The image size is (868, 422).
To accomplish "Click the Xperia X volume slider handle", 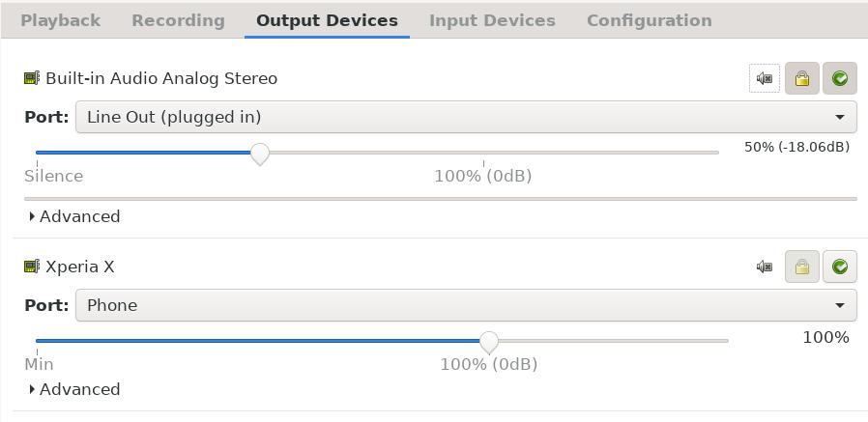I will tap(489, 343).
